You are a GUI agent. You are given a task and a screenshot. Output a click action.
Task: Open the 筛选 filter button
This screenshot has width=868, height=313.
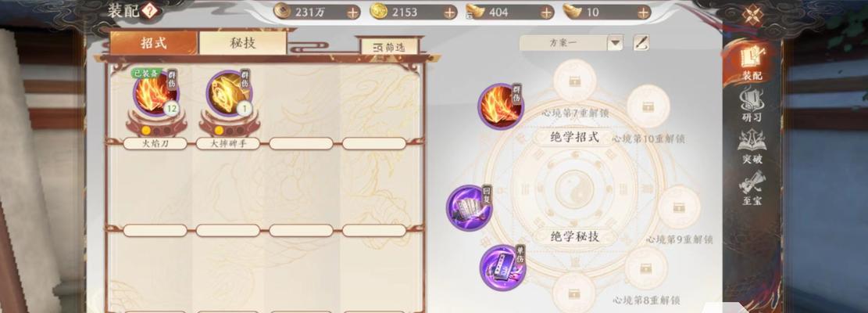[x=390, y=48]
